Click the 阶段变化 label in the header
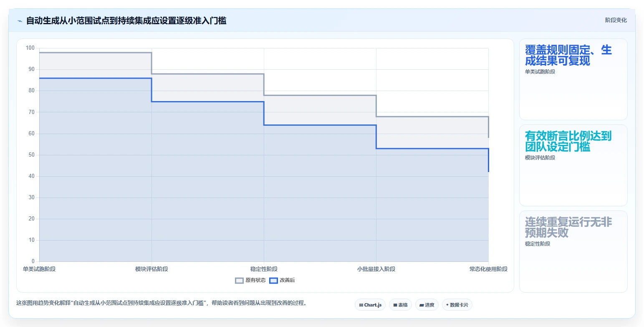The width and height of the screenshot is (644, 327). [616, 20]
